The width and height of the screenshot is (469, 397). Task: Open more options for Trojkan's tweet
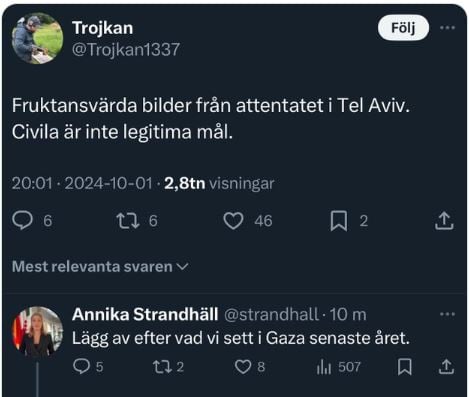pyautogui.click(x=447, y=28)
